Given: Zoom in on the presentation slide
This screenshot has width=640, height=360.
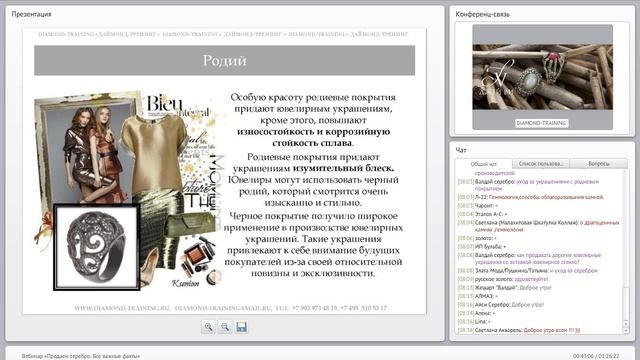Looking at the screenshot, I should 209,327.
